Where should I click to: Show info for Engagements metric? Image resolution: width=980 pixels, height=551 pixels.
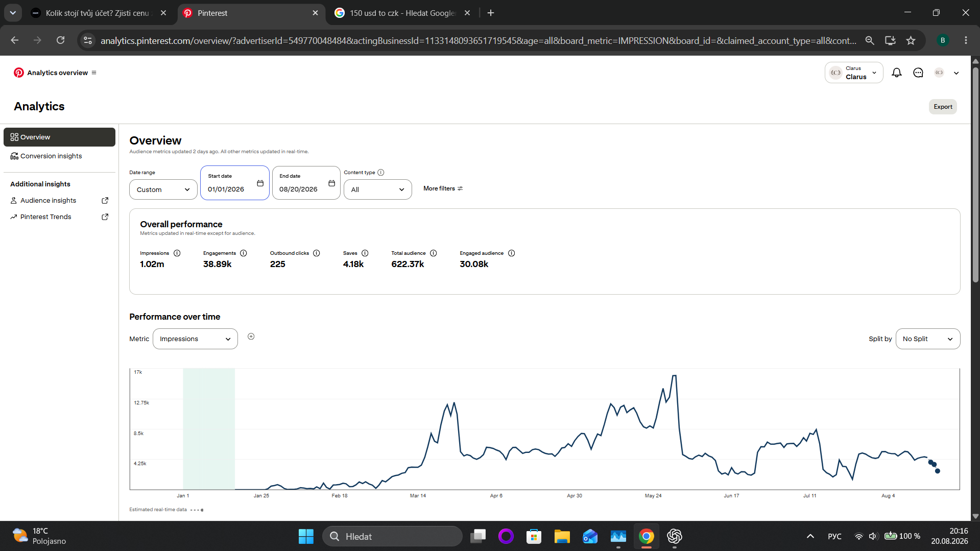(x=244, y=253)
